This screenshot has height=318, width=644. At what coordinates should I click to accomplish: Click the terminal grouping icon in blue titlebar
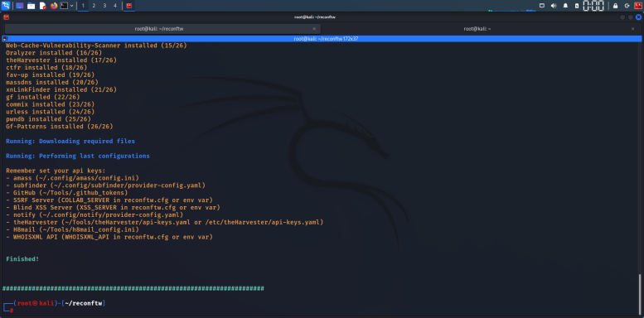(x=4, y=39)
